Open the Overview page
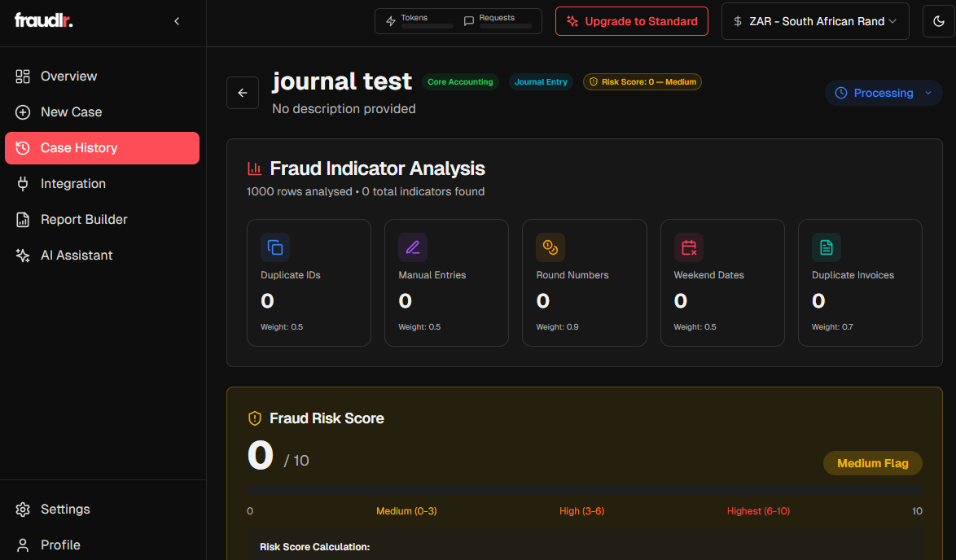Image resolution: width=956 pixels, height=560 pixels. pos(102,77)
